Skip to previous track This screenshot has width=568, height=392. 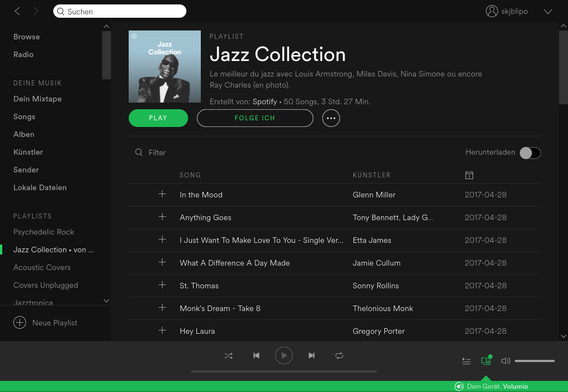coord(256,355)
